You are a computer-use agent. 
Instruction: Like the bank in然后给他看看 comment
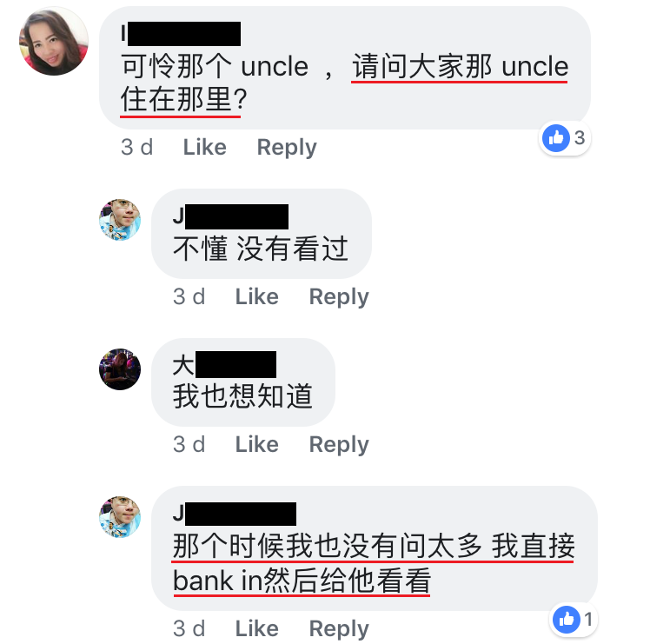point(257,628)
